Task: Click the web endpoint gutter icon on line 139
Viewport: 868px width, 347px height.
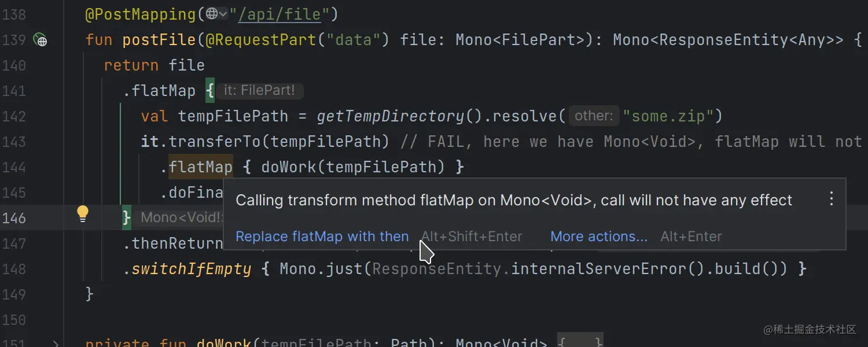Action: (41, 40)
